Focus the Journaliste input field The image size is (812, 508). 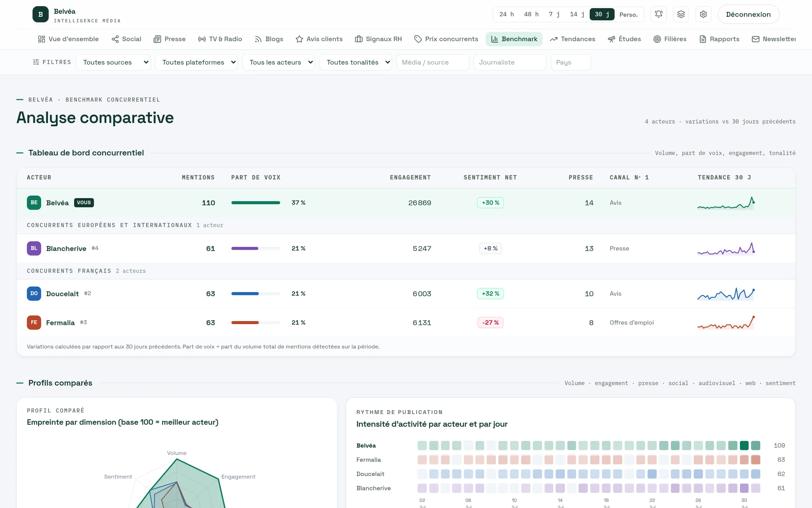tap(510, 62)
